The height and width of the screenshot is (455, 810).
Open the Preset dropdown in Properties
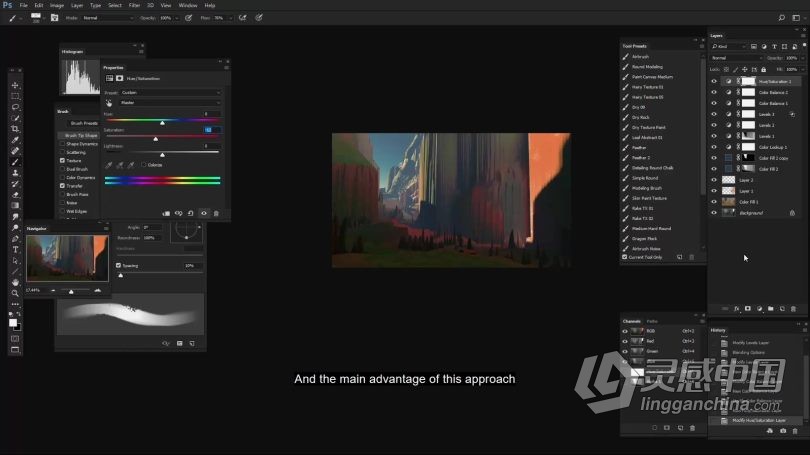point(170,92)
